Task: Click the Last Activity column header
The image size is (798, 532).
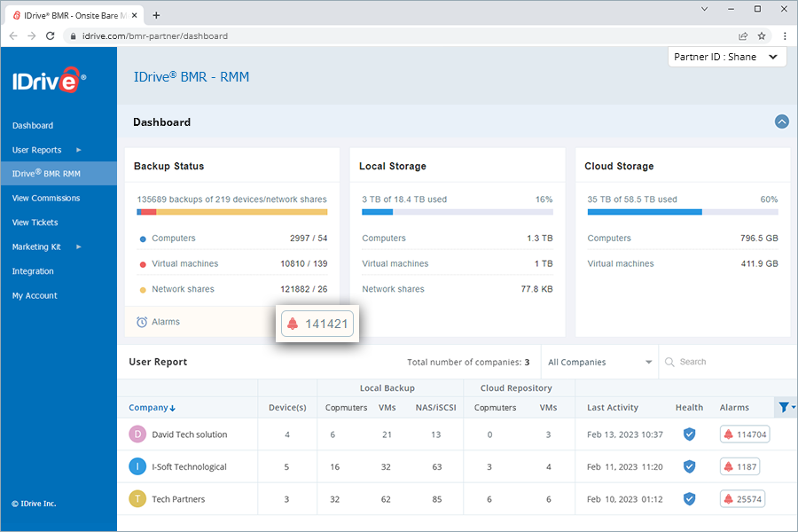Action: click(612, 407)
